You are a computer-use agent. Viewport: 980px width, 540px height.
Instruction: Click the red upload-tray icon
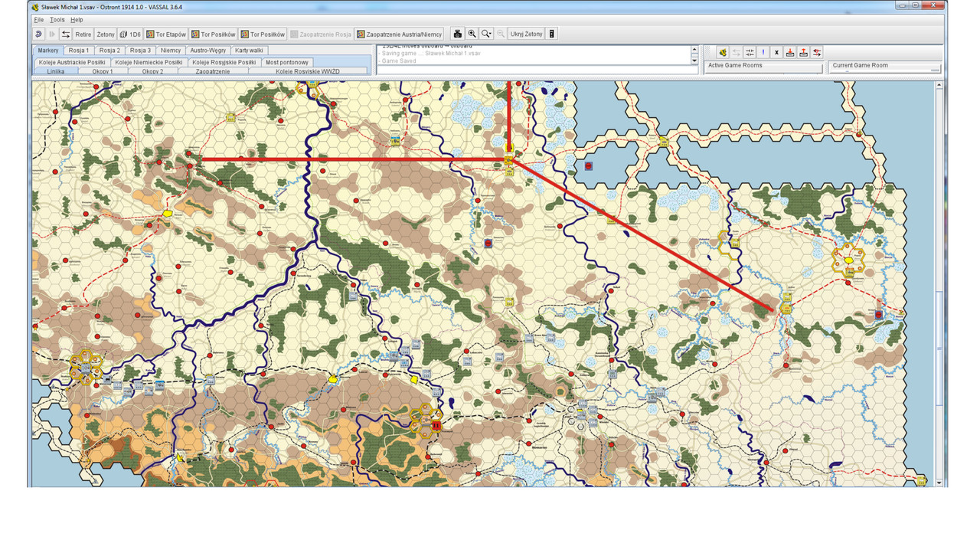[803, 52]
